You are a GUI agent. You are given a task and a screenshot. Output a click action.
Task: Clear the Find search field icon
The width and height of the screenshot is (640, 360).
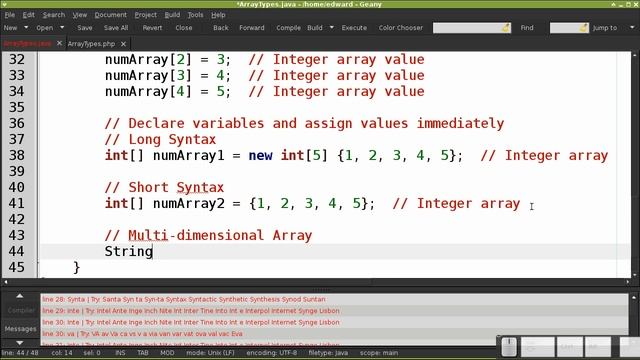[506, 28]
